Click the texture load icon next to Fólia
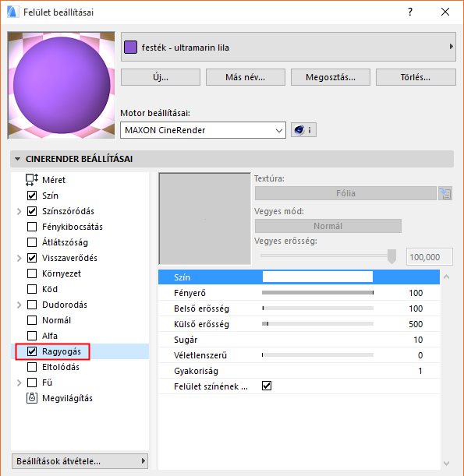Viewport: 464px width, 476px height. 445,193
